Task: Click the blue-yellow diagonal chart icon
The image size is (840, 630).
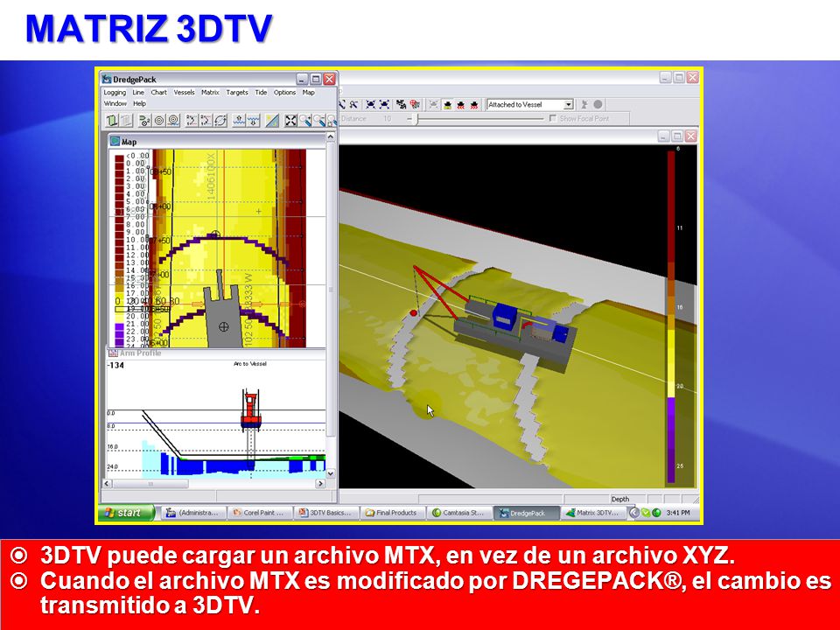Action: (272, 120)
